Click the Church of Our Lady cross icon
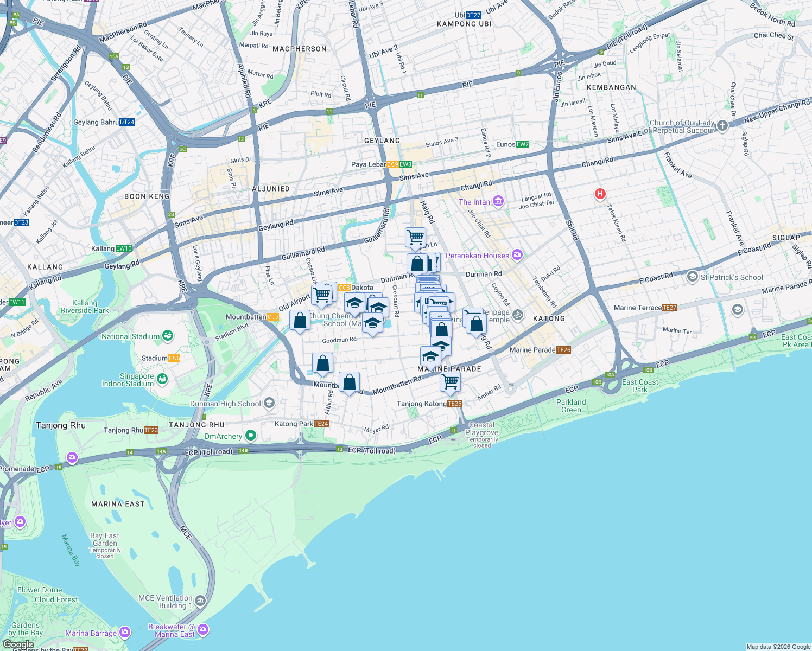812x651 pixels. [x=722, y=126]
